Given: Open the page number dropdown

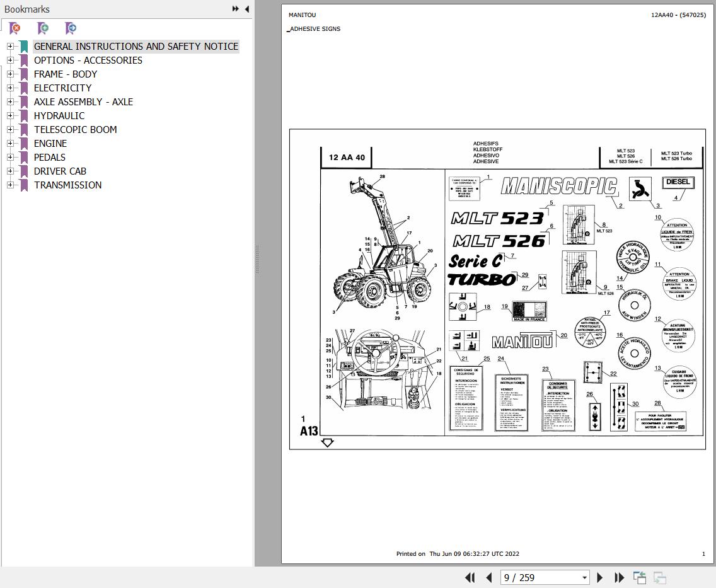Looking at the screenshot, I should pos(584,577).
